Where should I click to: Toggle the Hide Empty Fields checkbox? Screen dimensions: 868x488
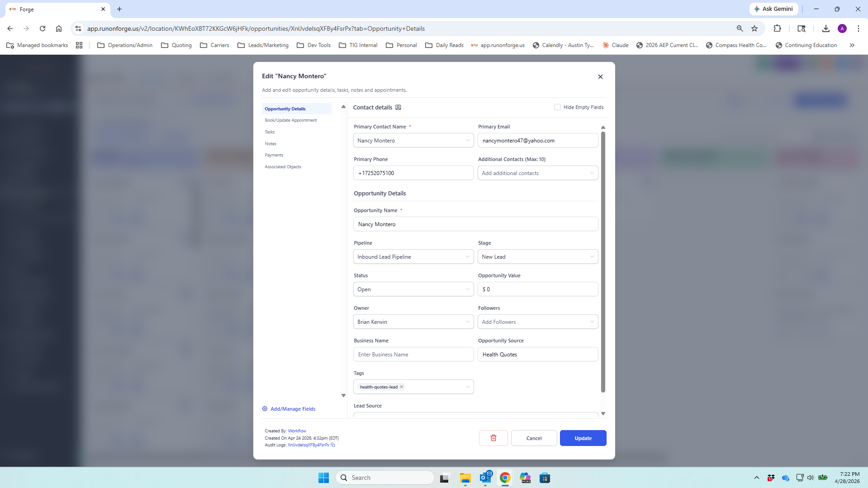(557, 107)
